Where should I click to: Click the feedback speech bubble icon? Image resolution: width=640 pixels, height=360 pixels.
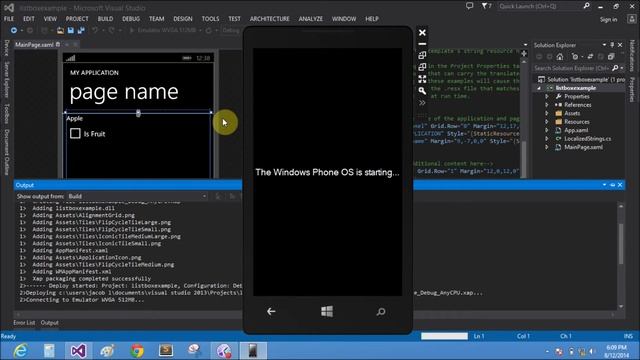[x=469, y=6]
